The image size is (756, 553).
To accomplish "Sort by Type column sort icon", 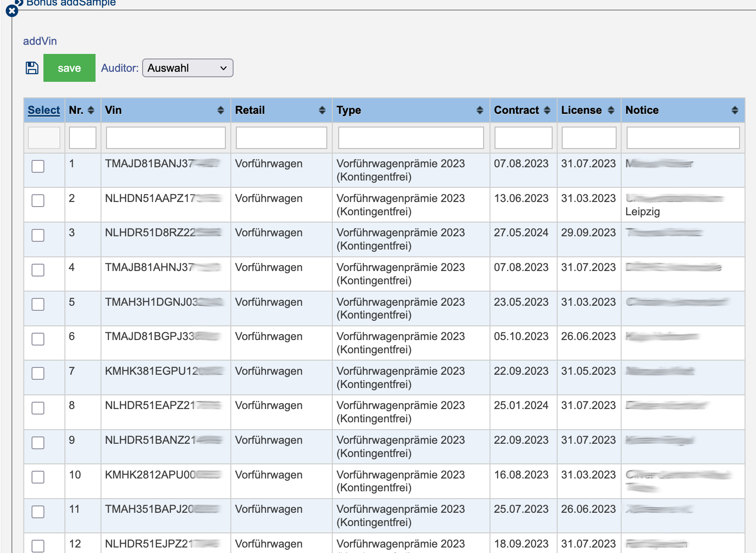I will [x=479, y=110].
